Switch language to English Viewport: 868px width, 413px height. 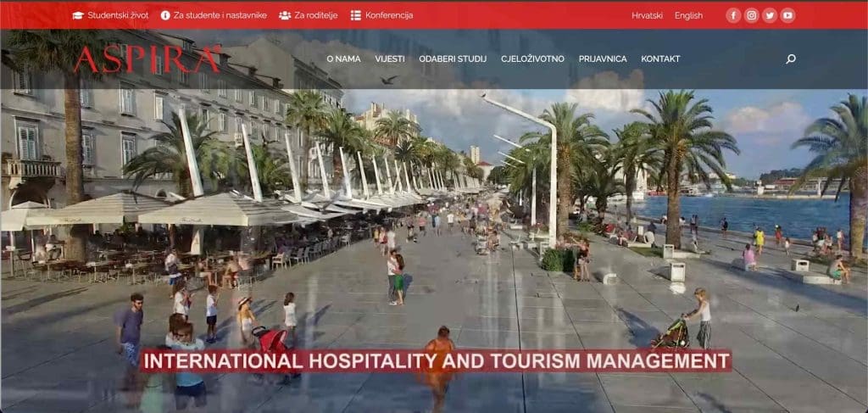688,15
